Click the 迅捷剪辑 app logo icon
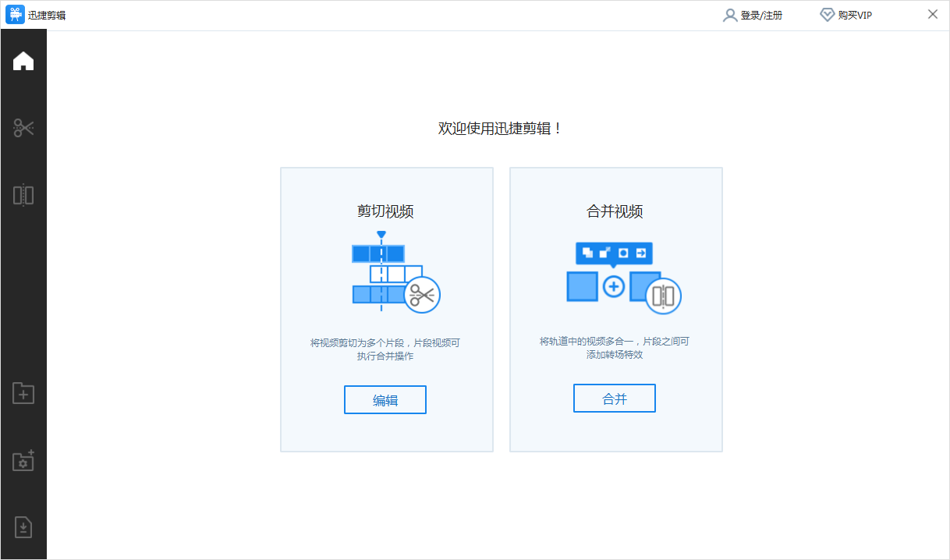The width and height of the screenshot is (950, 560). pos(13,13)
